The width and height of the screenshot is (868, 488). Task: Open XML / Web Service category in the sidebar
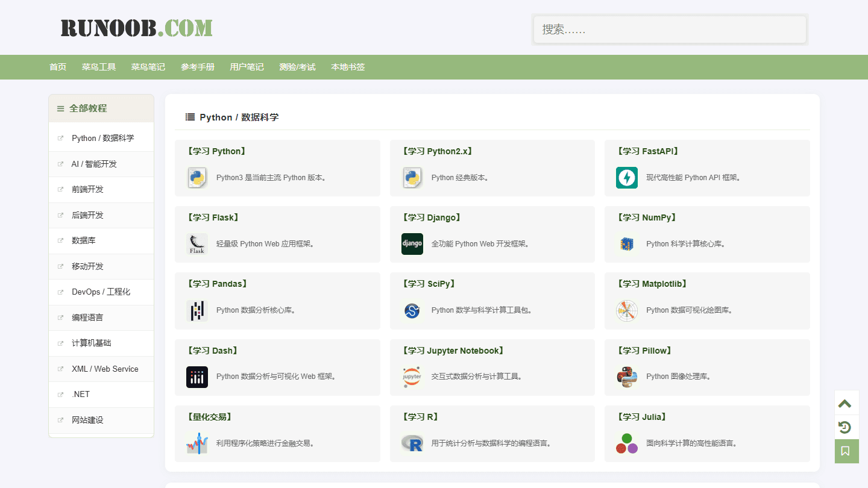[x=105, y=369]
